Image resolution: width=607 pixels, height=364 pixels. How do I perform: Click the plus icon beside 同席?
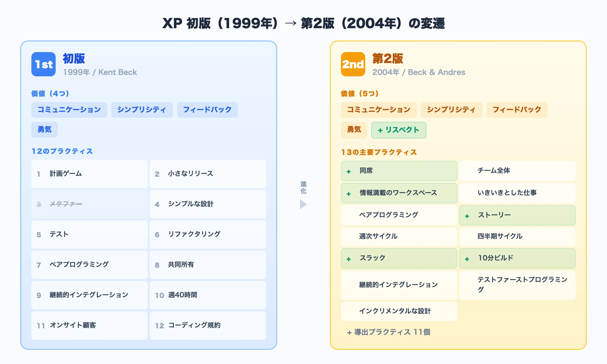click(x=349, y=172)
